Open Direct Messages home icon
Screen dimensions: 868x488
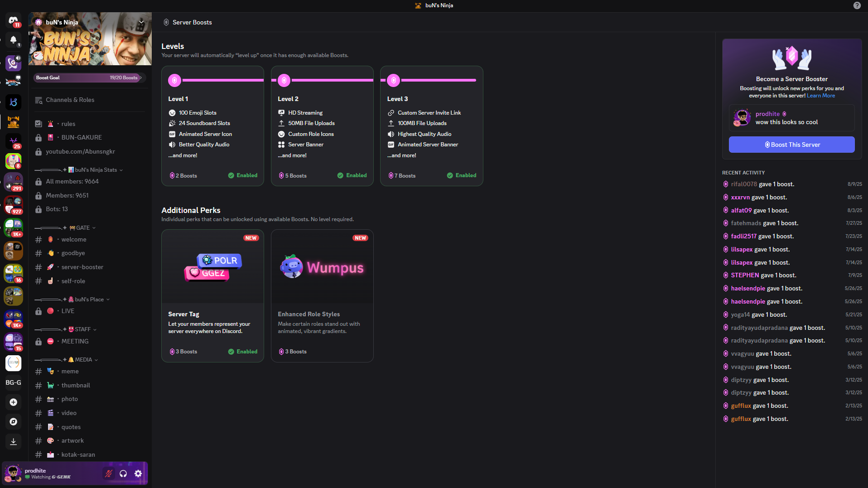tap(13, 20)
